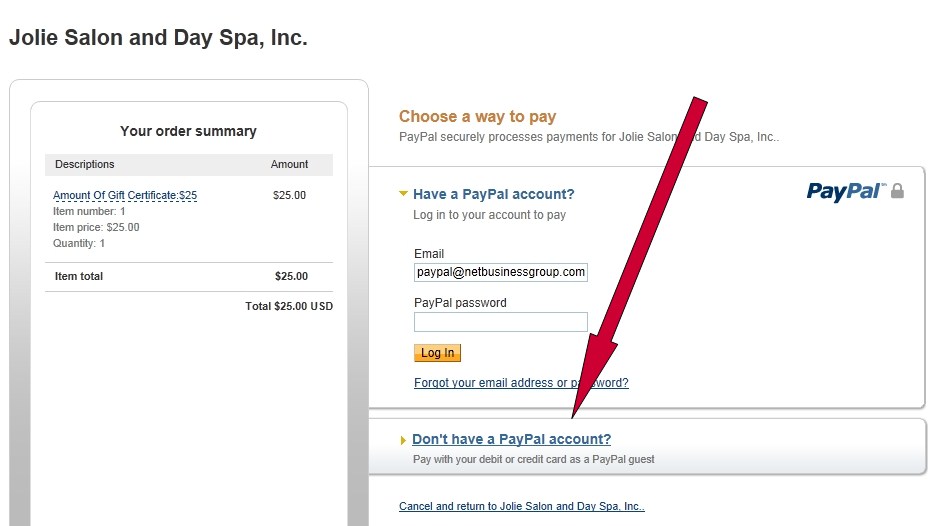The image size is (938, 526).
Task: Click the 'Total $25.00 USD' text
Action: tap(289, 306)
